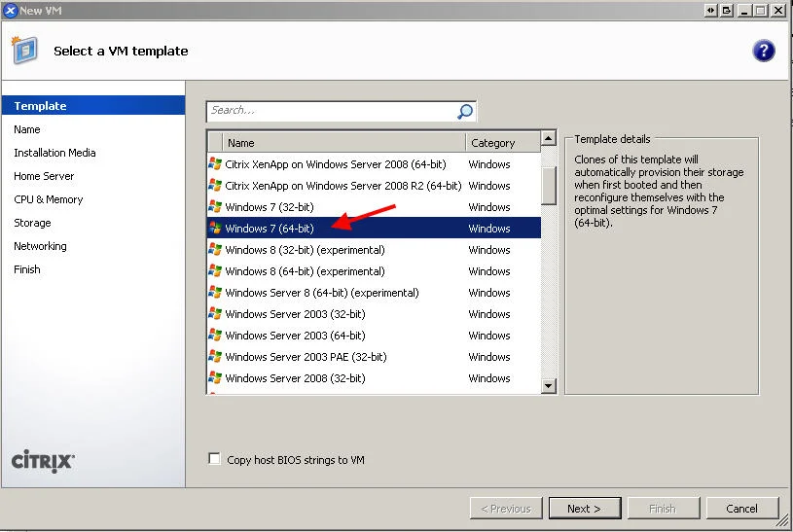Go to the Name wizard step

pos(27,129)
